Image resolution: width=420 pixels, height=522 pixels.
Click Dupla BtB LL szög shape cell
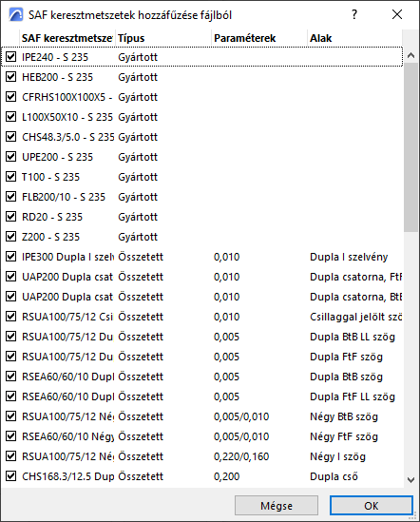click(353, 337)
